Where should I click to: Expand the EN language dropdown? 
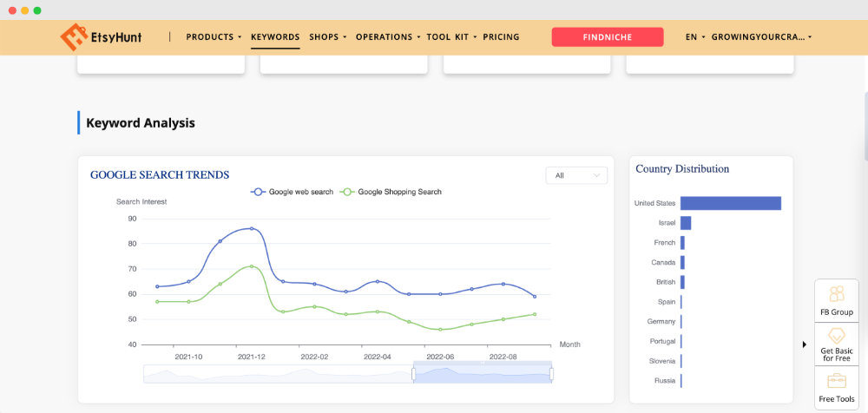coord(694,37)
